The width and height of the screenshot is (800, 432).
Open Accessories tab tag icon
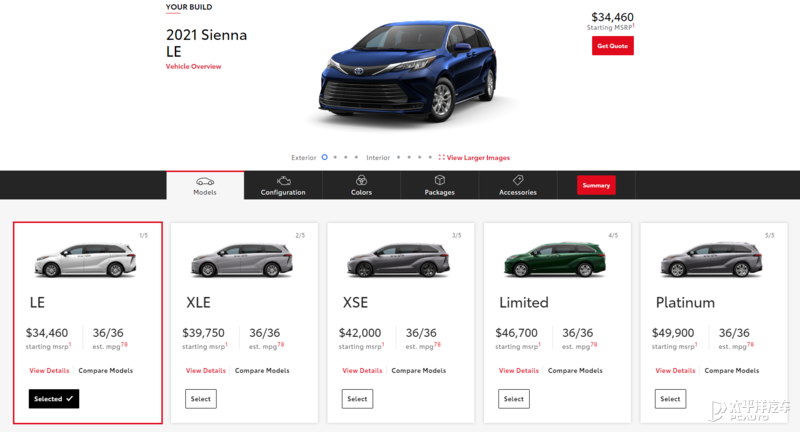tap(518, 180)
